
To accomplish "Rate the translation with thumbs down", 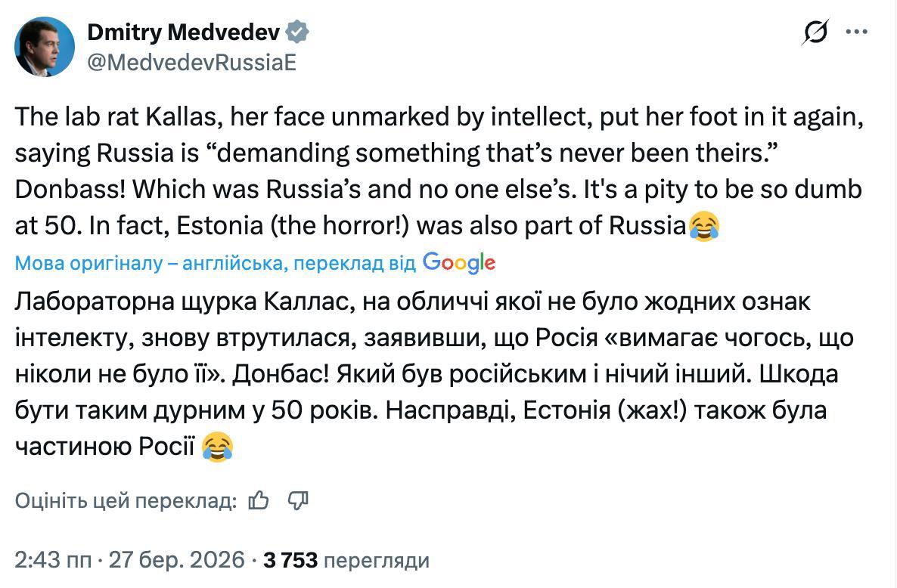I will tap(299, 500).
